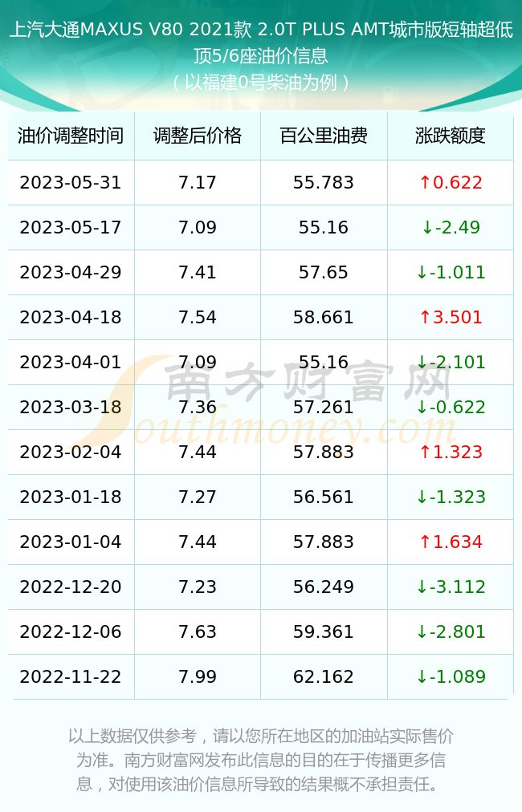The width and height of the screenshot is (522, 812).
Task: Select the red ↑3.501 change value
Action: (x=451, y=317)
